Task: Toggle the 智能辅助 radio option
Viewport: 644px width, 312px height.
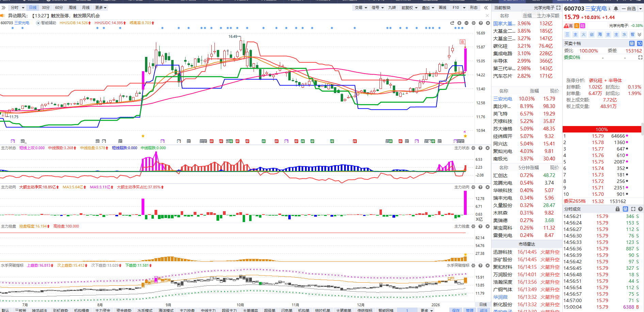Action: pyautogui.click(x=38, y=23)
